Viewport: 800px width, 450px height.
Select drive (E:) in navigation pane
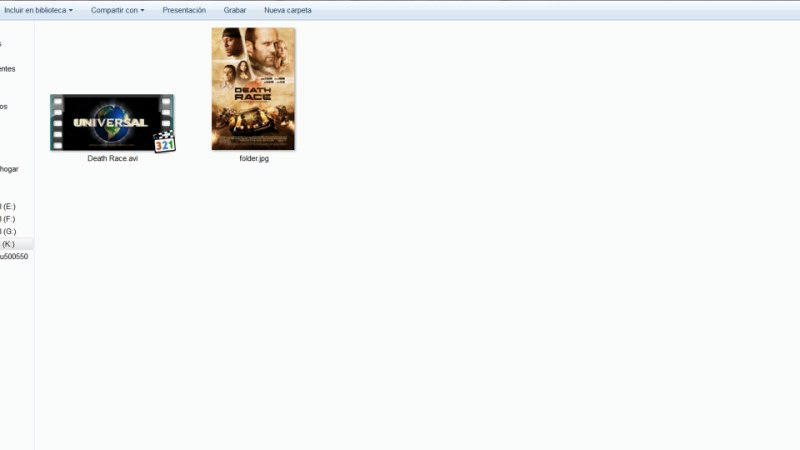[8, 207]
